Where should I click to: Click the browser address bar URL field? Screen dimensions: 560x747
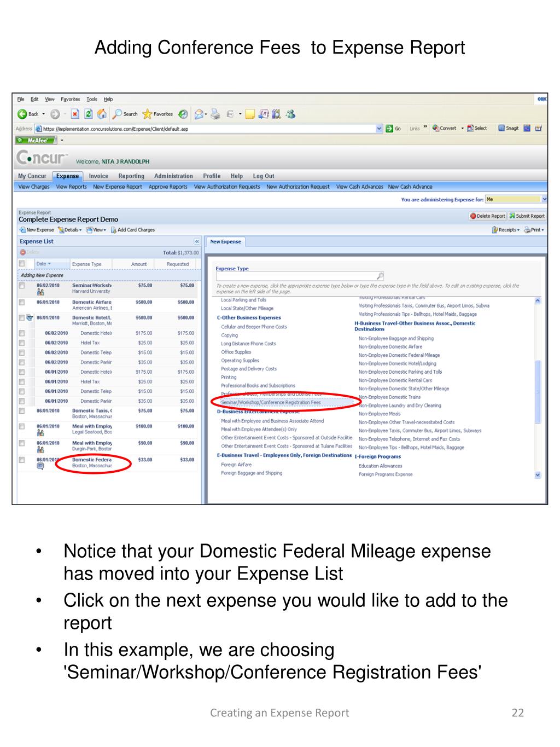[209, 129]
